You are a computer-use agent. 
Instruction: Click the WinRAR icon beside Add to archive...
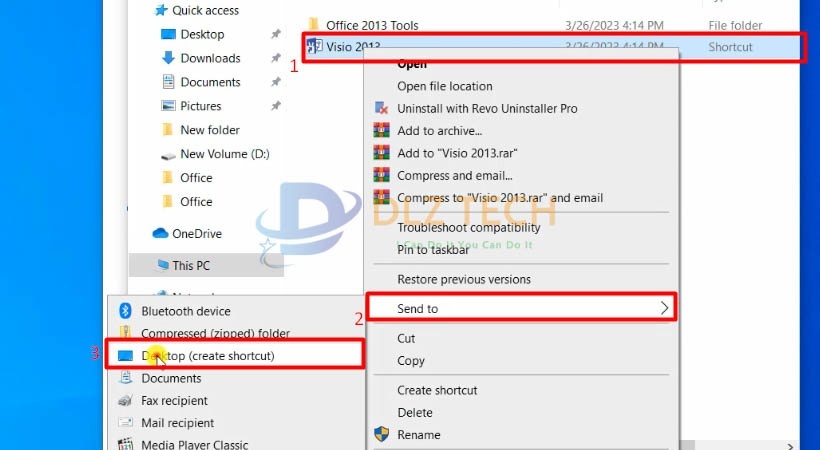381,130
